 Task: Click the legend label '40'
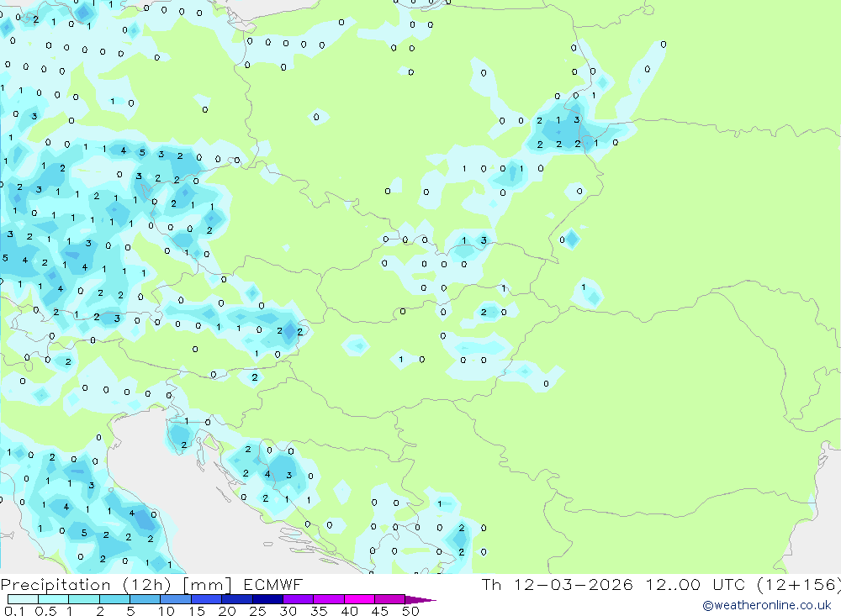(x=349, y=611)
